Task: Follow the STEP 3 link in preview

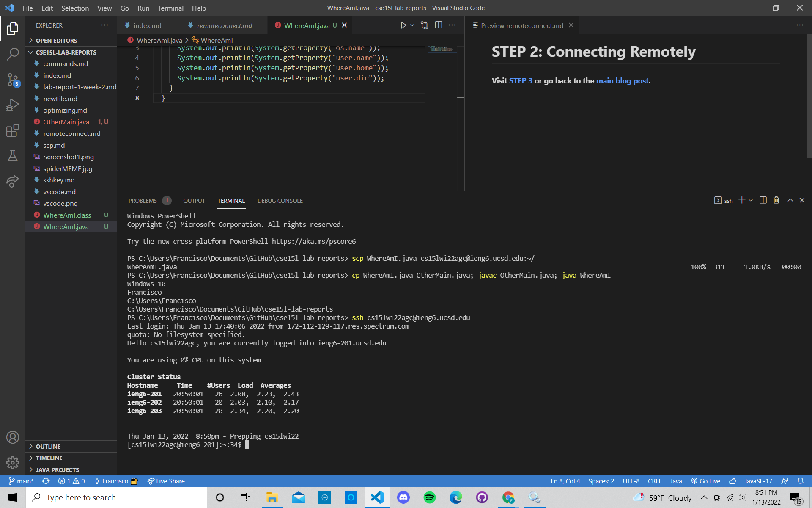Action: (x=521, y=81)
